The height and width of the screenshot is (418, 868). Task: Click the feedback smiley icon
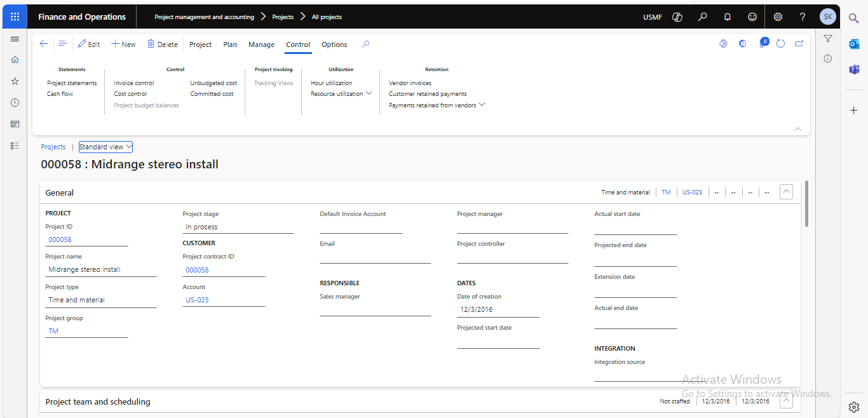pyautogui.click(x=752, y=17)
